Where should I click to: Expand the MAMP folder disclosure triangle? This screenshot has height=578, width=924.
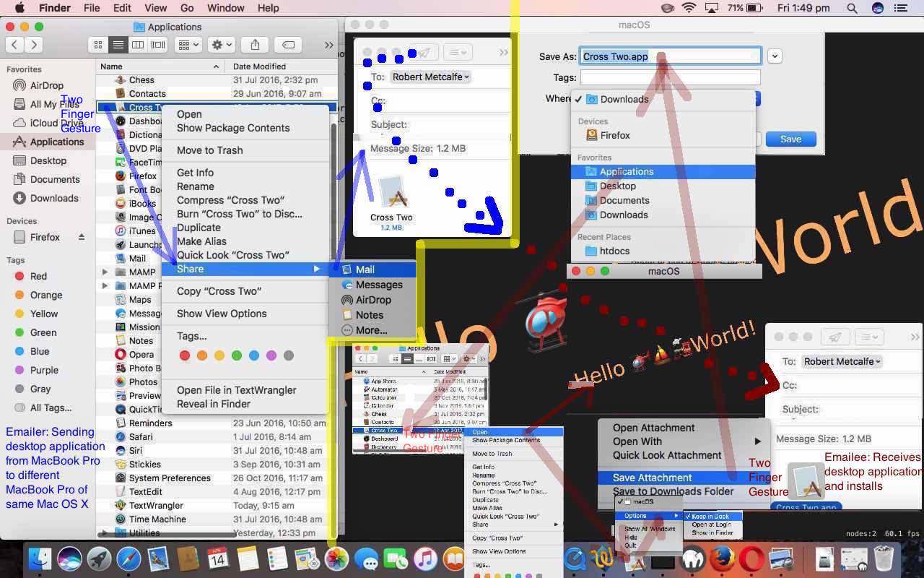105,272
